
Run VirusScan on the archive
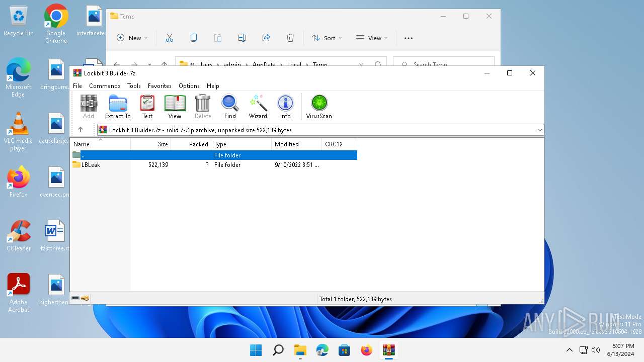tap(319, 107)
